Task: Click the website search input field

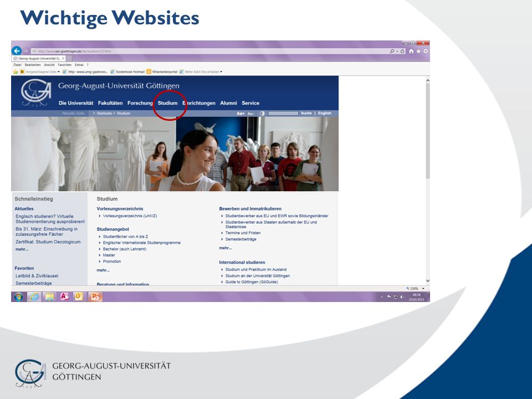Action: click(283, 113)
